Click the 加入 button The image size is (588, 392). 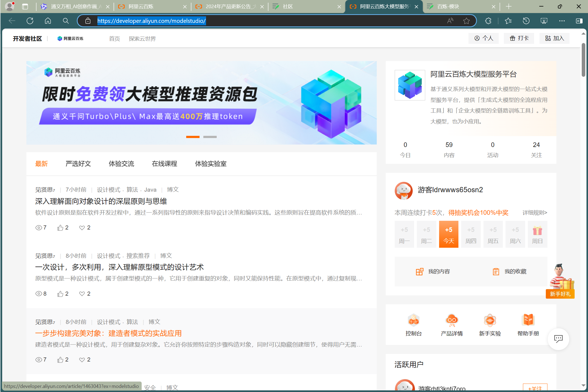[554, 38]
